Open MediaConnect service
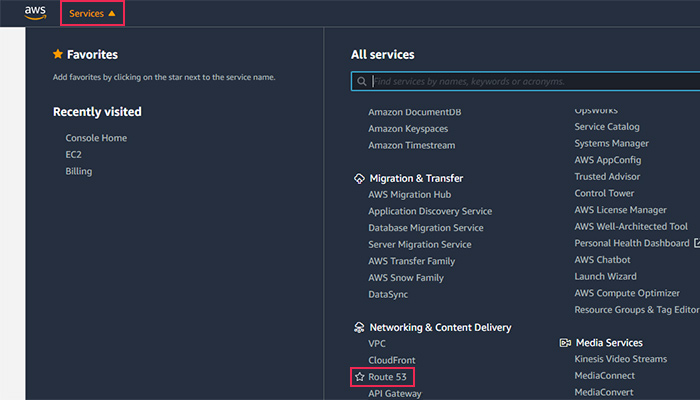The width and height of the screenshot is (700, 400). (604, 376)
